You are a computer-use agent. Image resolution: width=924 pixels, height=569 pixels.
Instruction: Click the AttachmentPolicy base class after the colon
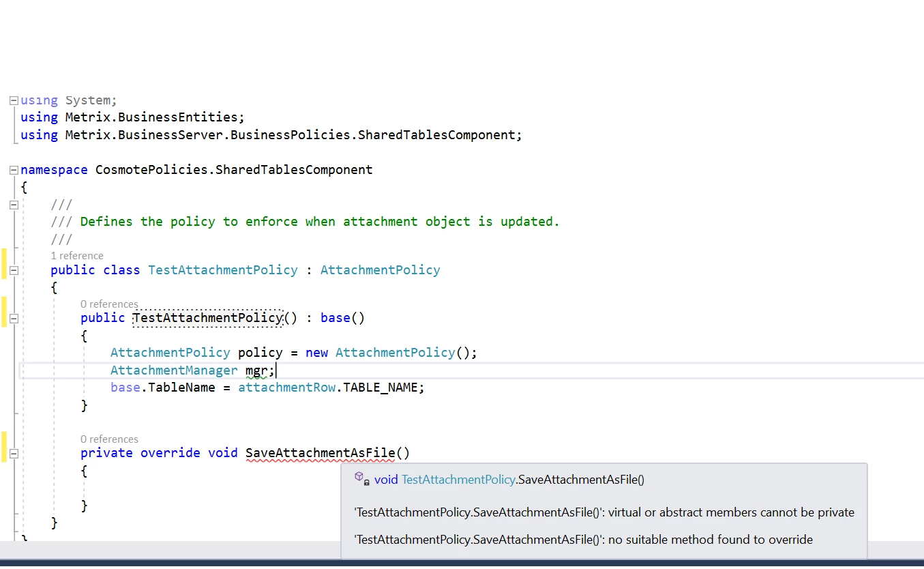click(381, 270)
